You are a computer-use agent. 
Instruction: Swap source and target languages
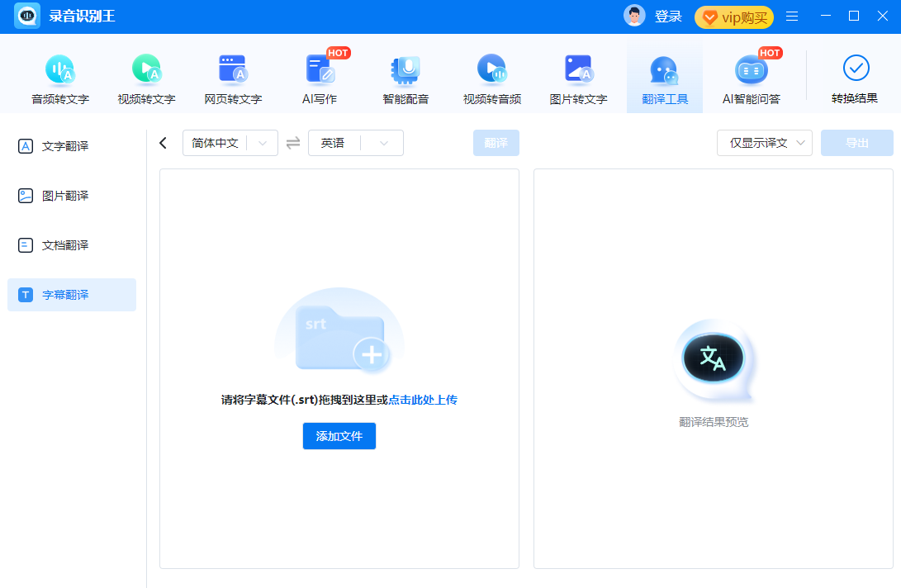pos(293,143)
